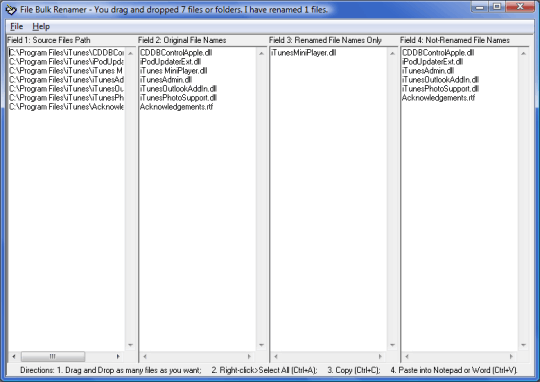Select iTunes MiniPlayer.dll in Original File Names

174,71
